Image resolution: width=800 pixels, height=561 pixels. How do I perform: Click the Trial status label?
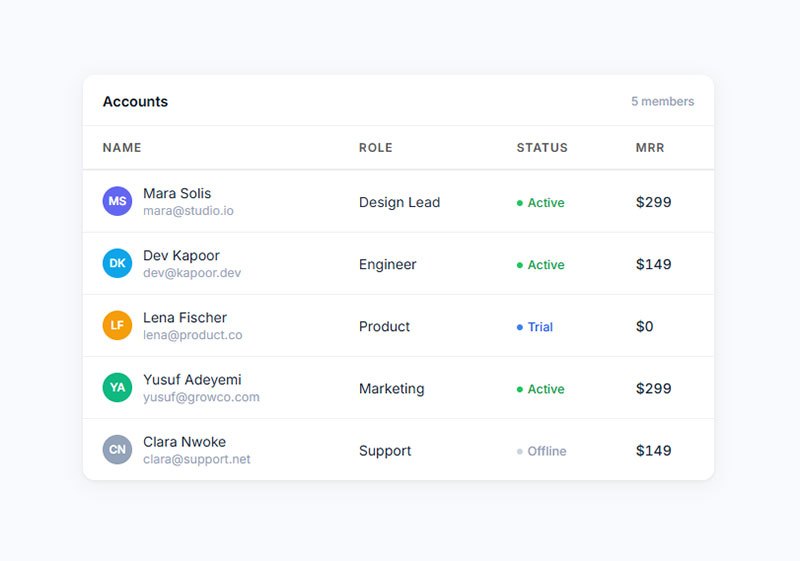[x=535, y=327]
